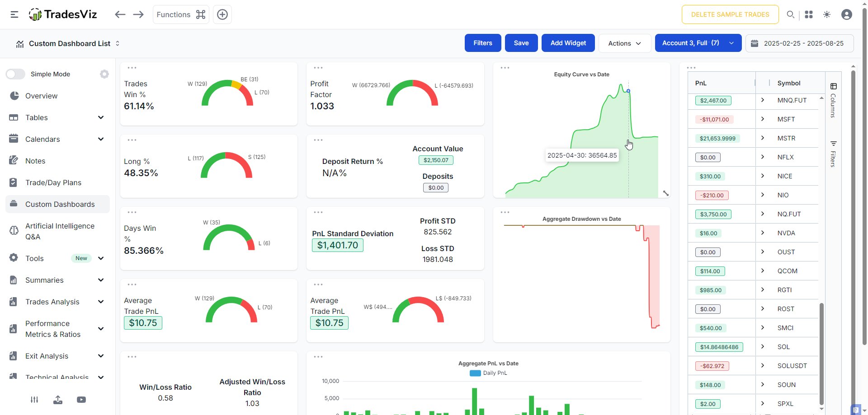Sort by the Symbol column header
The width and height of the screenshot is (868, 415).
[x=789, y=83]
